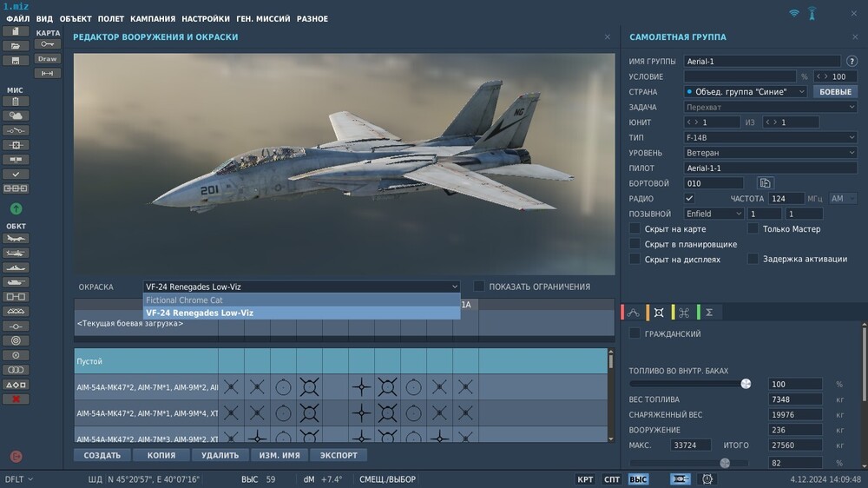The image size is (868, 488).
Task: Click the tail number copy icon
Action: pos(765,183)
